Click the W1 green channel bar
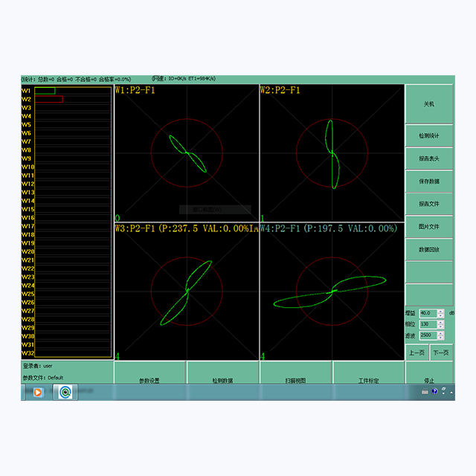The width and height of the screenshot is (476, 476). (45, 91)
